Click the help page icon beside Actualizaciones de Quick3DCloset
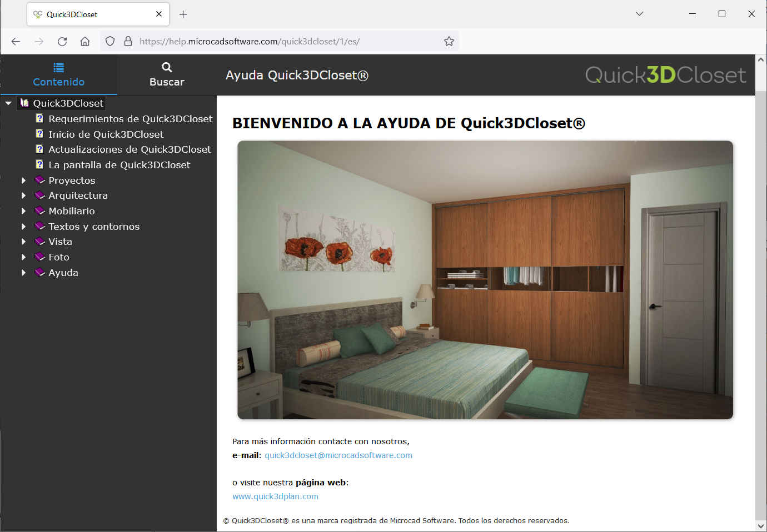 [x=39, y=149]
